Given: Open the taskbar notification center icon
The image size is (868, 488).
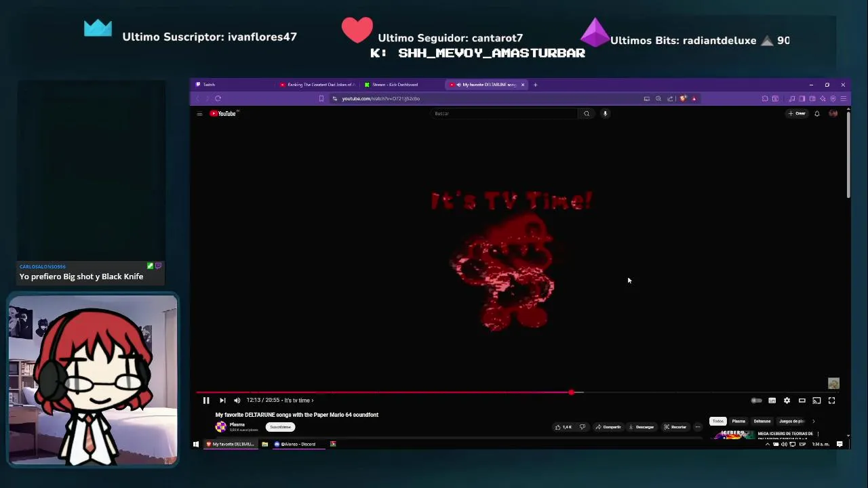Looking at the screenshot, I should point(840,445).
